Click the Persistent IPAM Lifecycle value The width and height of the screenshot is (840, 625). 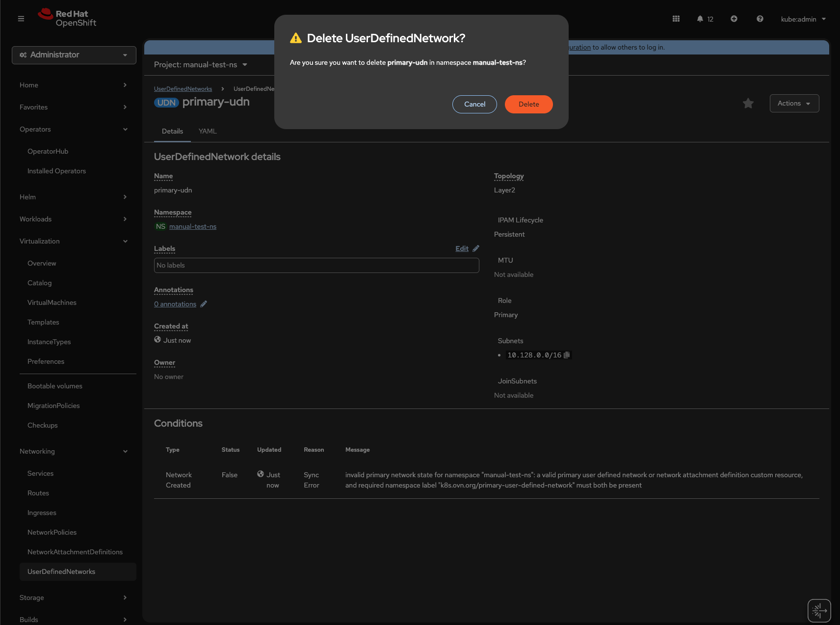point(509,234)
